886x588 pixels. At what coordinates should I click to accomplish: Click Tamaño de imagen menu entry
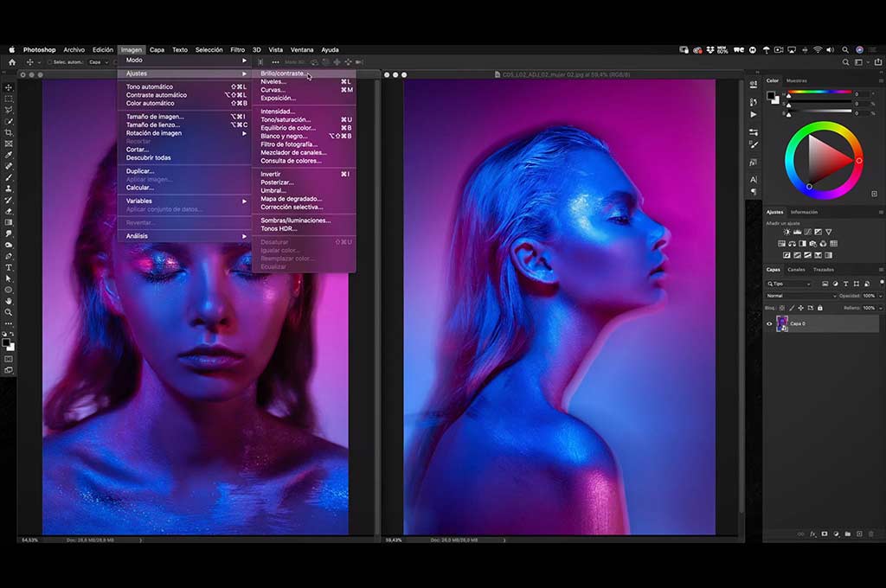[x=155, y=117]
